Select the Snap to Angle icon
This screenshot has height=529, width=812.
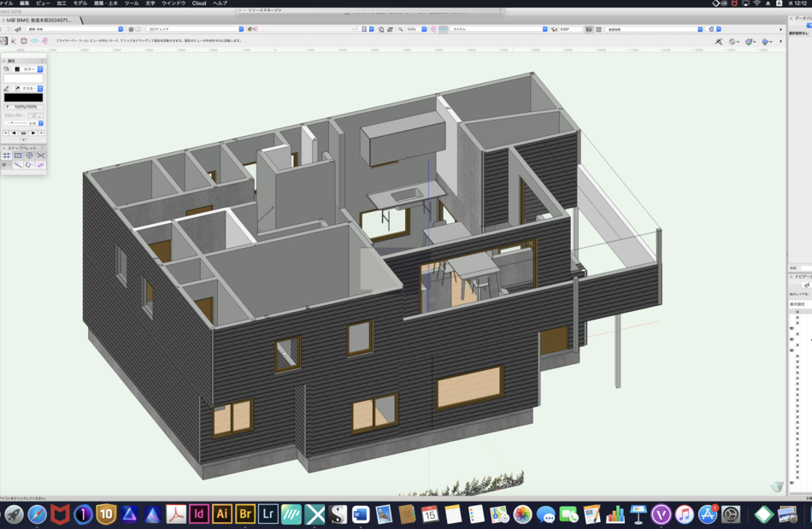(29, 156)
